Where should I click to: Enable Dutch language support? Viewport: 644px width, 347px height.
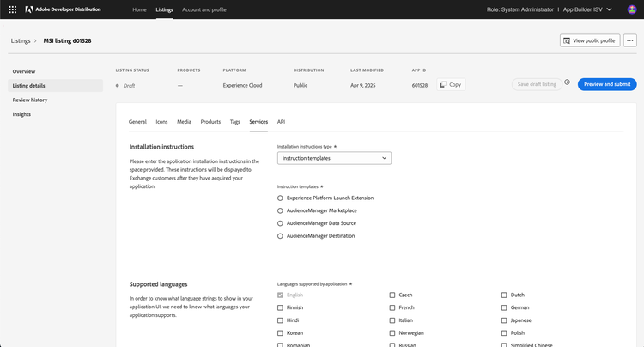pos(504,295)
